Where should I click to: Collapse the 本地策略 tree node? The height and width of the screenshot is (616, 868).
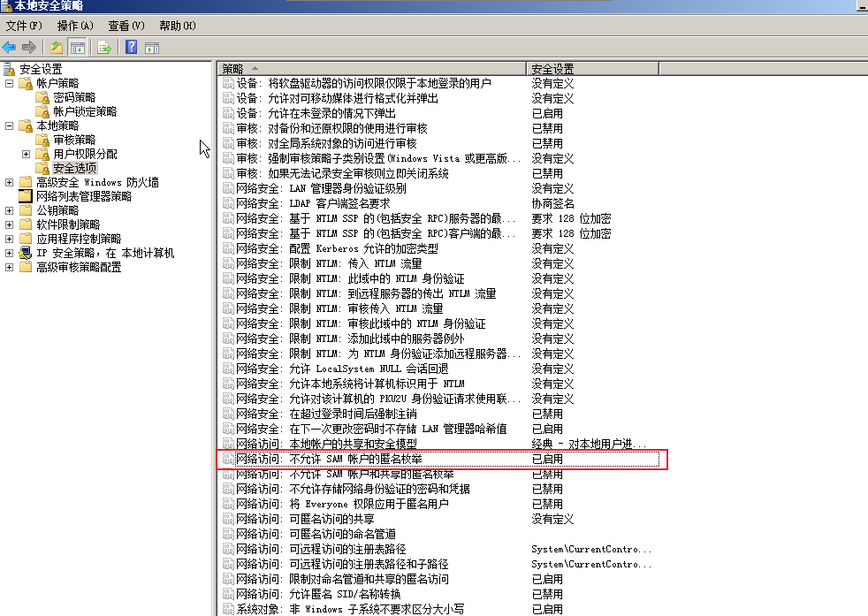[x=9, y=125]
